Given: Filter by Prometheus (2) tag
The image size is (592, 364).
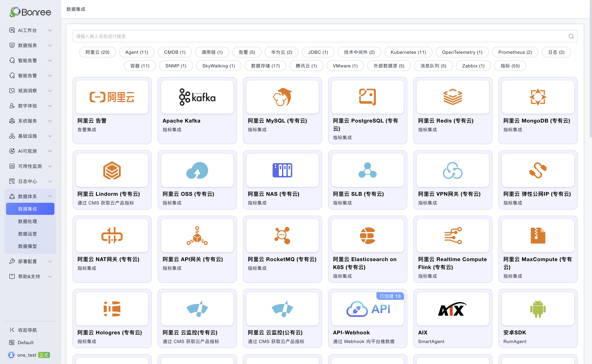Looking at the screenshot, I should tap(515, 52).
